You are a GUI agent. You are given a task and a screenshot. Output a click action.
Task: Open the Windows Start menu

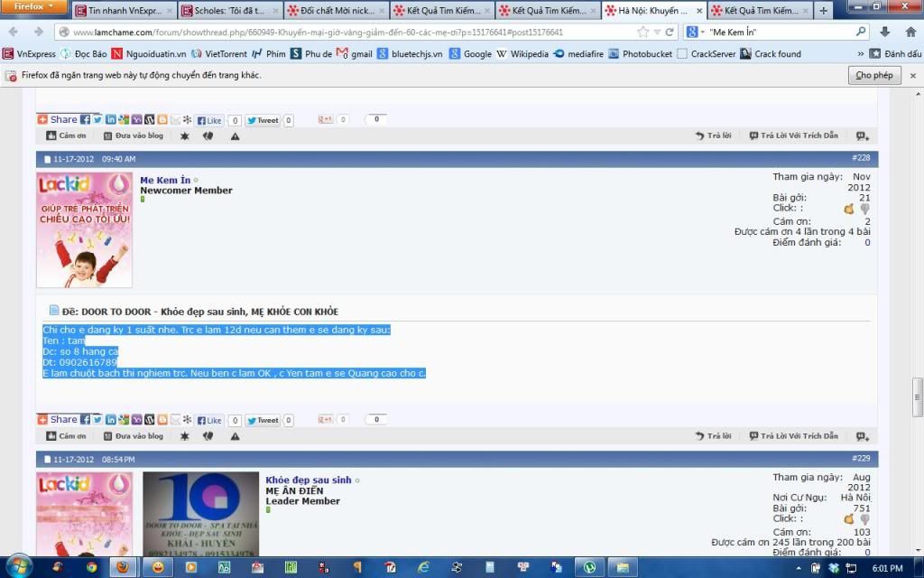(x=20, y=567)
